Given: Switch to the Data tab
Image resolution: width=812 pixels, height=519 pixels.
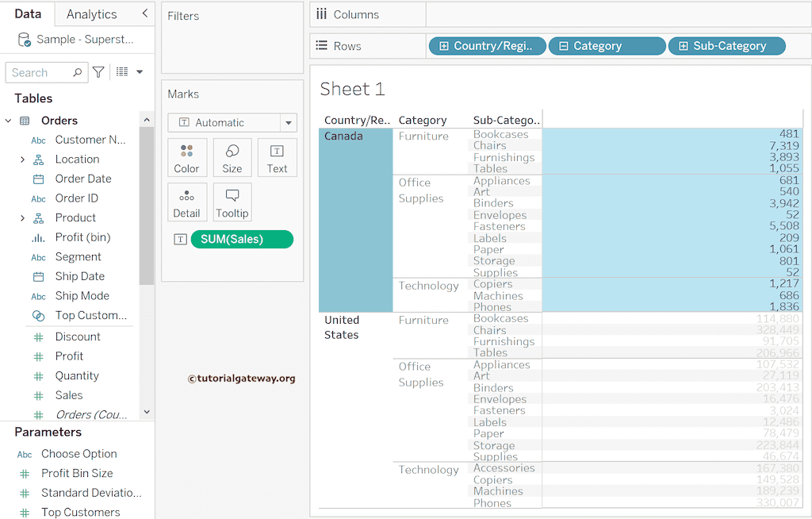Looking at the screenshot, I should [x=28, y=14].
